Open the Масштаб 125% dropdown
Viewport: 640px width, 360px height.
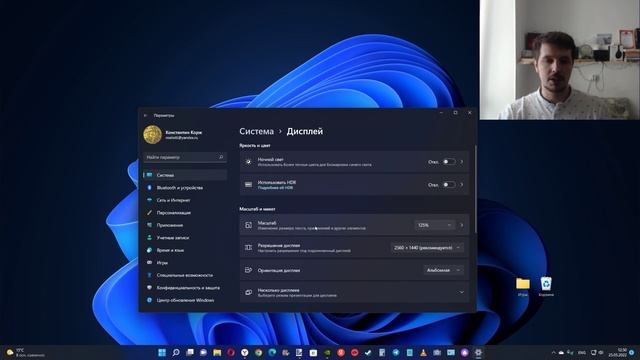(435, 225)
